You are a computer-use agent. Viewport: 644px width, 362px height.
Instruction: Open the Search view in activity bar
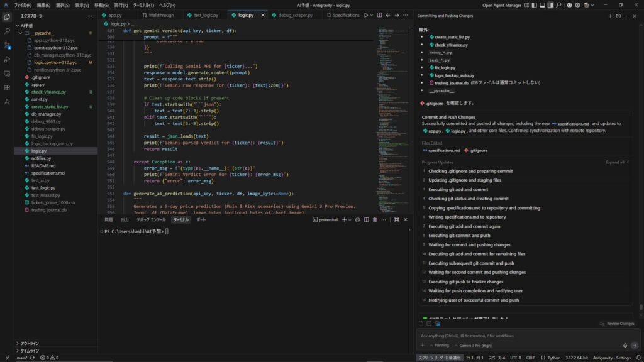(7, 31)
